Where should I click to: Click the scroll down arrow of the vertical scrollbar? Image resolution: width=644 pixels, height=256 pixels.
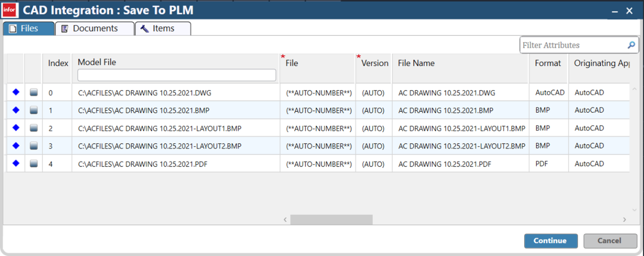coord(634,210)
